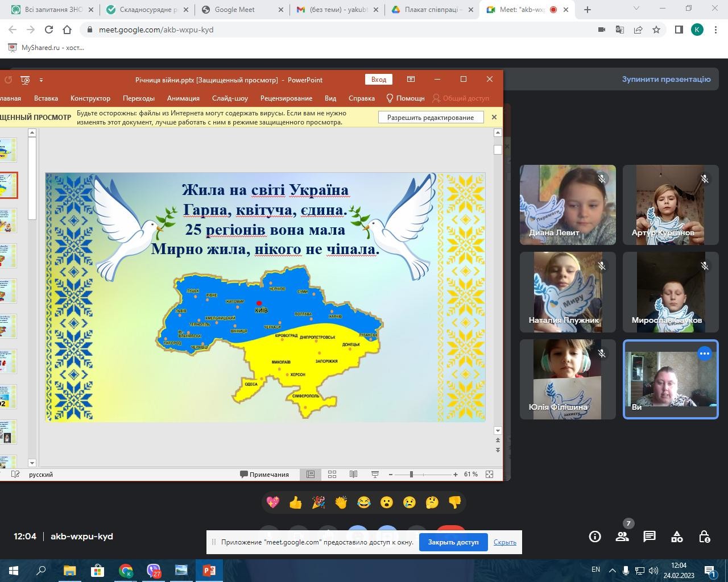Open the Customize Quick Access Toolbar dropdown
Viewport: 728px width, 582px height.
pos(41,80)
